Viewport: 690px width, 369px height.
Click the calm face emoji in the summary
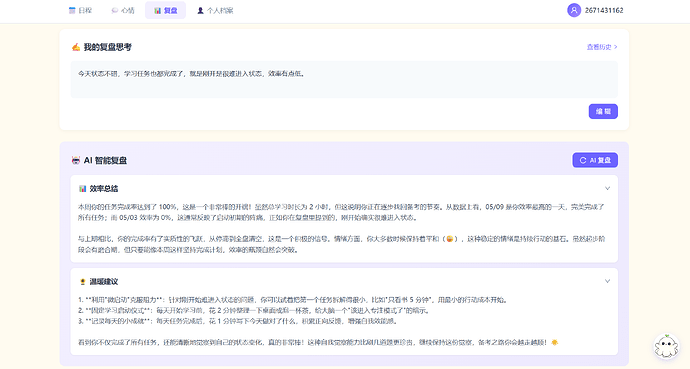click(449, 239)
